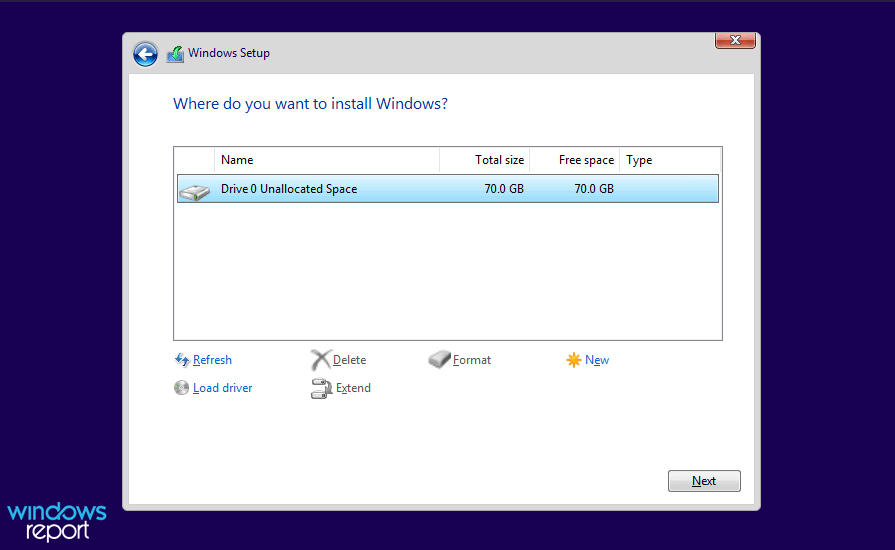Screen dimensions: 895x550
Task: Click the hard drive icon for Drive 0
Action: click(x=195, y=192)
